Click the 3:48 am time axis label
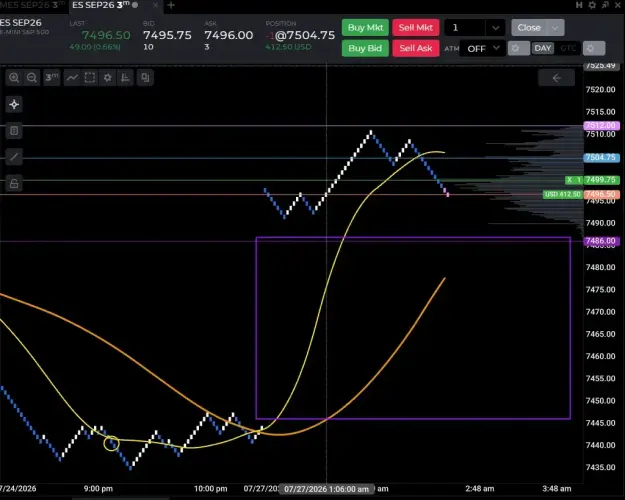Viewport: 625px width, 500px height. pyautogui.click(x=556, y=488)
